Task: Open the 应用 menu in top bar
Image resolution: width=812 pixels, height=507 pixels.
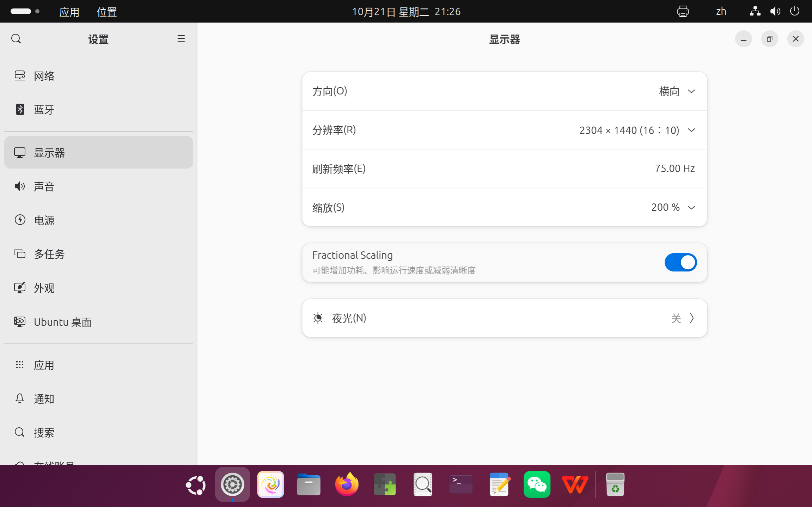Action: 69,12
